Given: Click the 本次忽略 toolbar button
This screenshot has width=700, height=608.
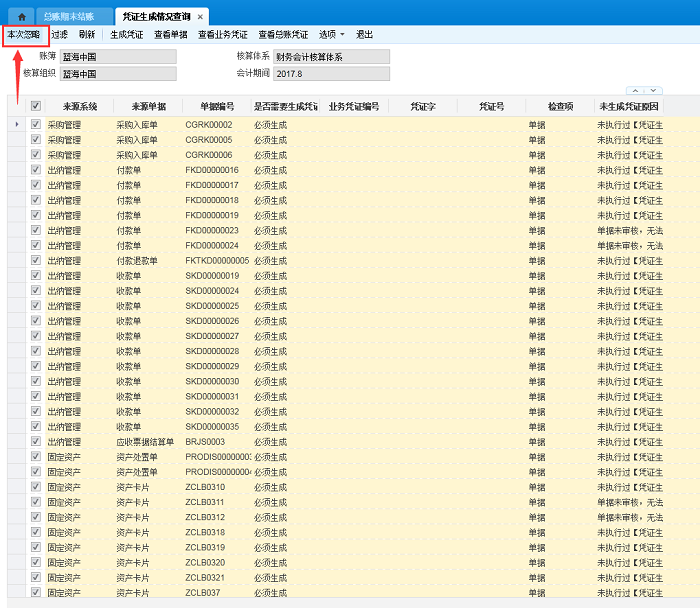Looking at the screenshot, I should tap(23, 34).
